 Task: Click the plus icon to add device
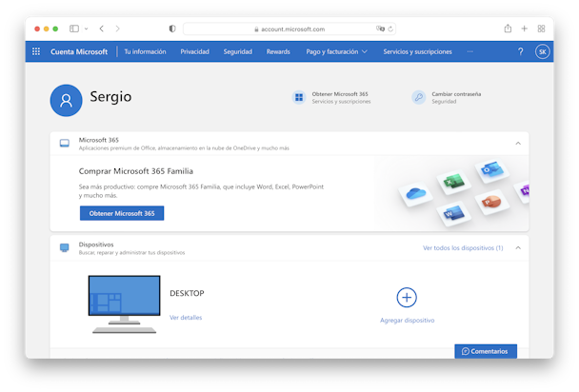(407, 297)
